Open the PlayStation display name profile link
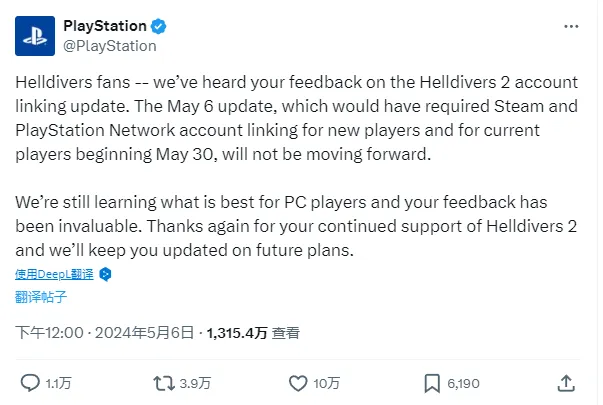The width and height of the screenshot is (603, 405). point(105,25)
